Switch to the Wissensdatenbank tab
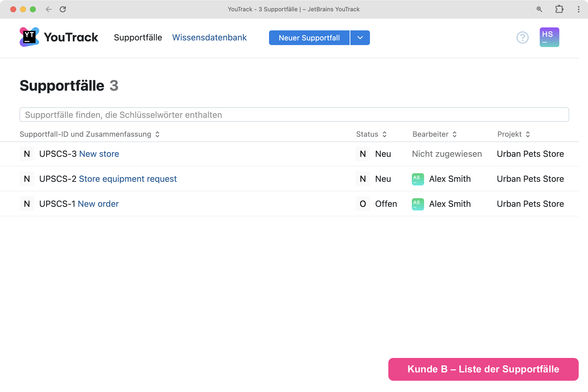Image resolution: width=588 pixels, height=392 pixels. click(x=209, y=37)
